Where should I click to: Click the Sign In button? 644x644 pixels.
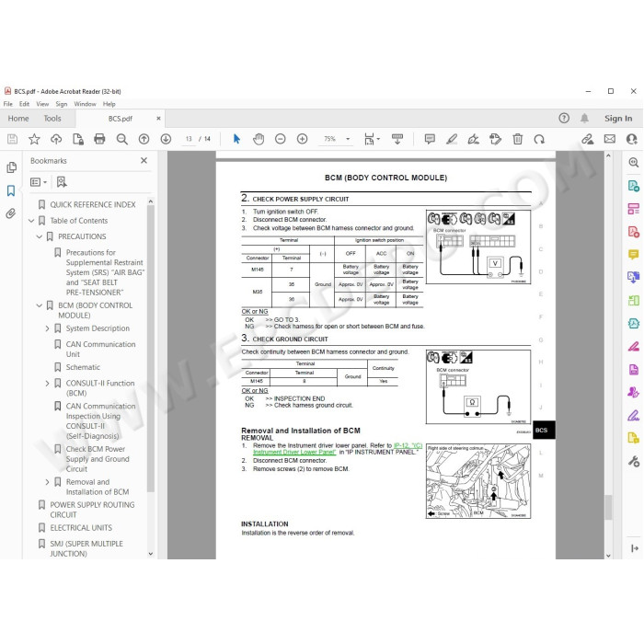click(618, 119)
